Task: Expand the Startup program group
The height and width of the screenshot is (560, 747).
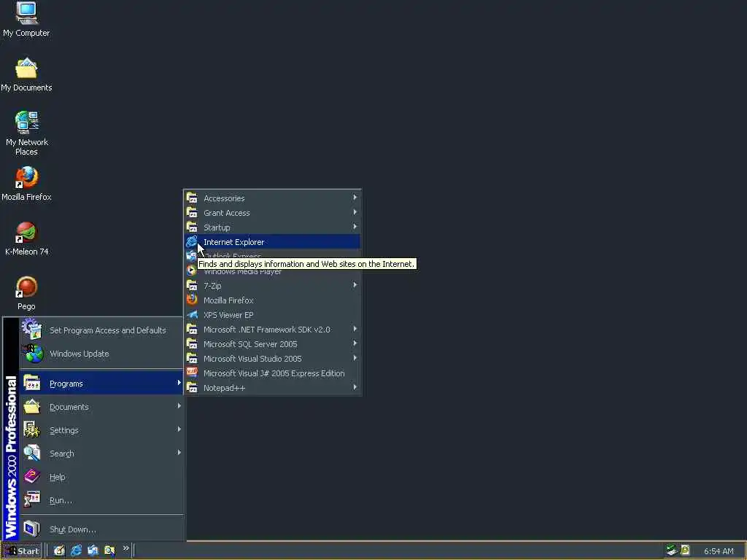Action: [272, 227]
